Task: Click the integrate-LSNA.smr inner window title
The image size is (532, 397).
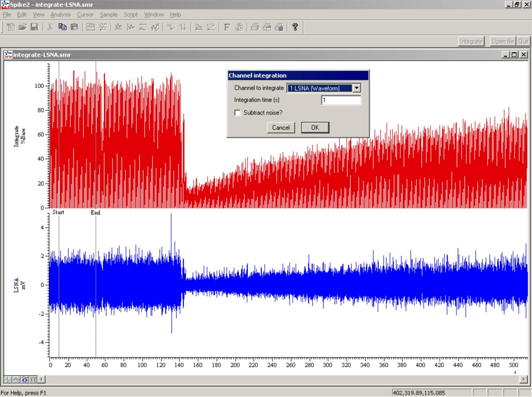Action: (42, 55)
